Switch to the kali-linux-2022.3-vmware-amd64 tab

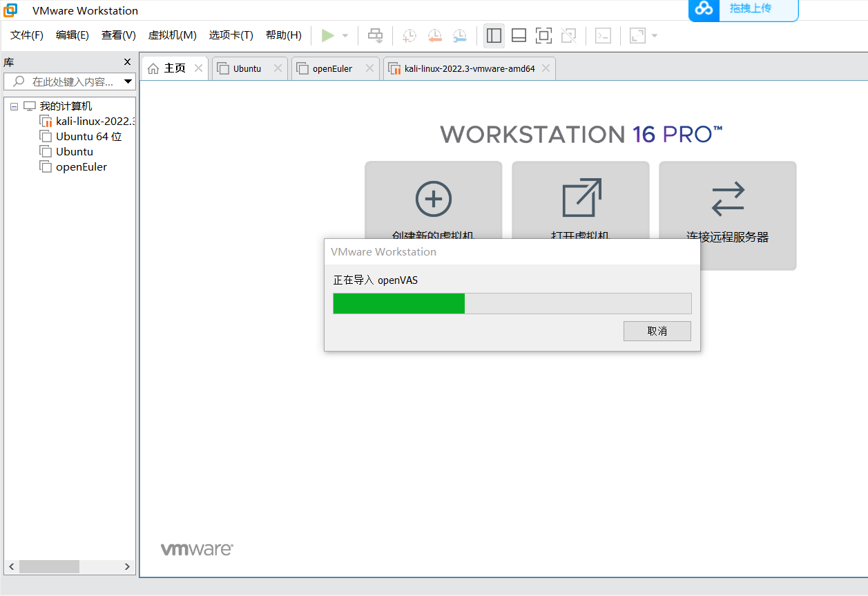click(470, 68)
